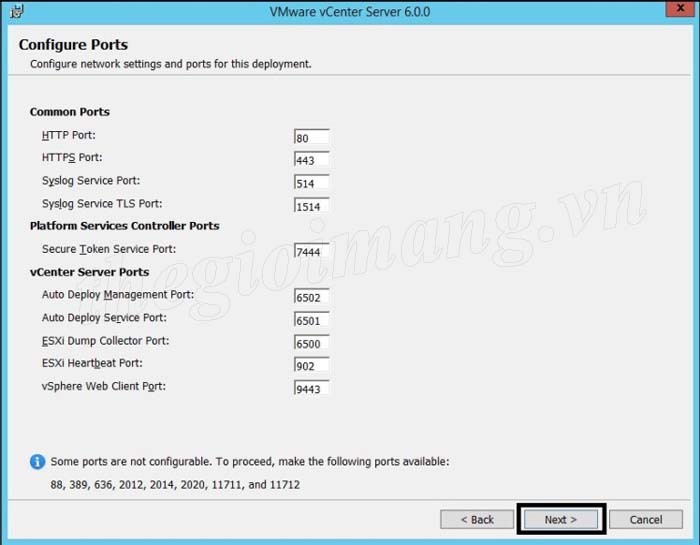Image resolution: width=700 pixels, height=545 pixels.
Task: Click Auto Deploy Service Port label
Action: (x=104, y=318)
